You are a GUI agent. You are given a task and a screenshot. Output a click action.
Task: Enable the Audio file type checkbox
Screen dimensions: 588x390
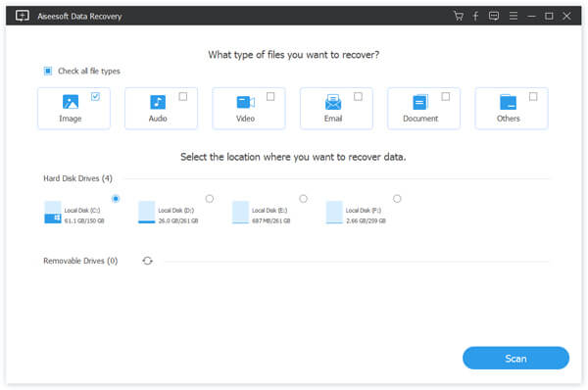point(183,97)
